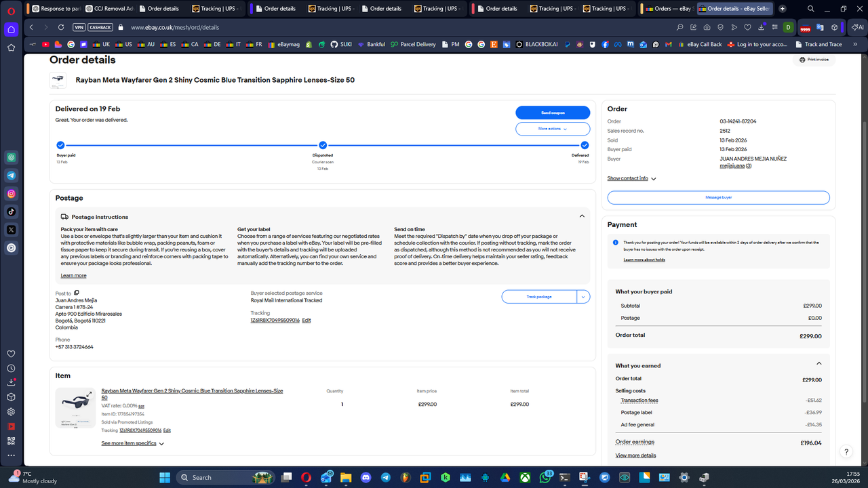
Task: Open the tracking number link in Postage section
Action: pos(275,320)
